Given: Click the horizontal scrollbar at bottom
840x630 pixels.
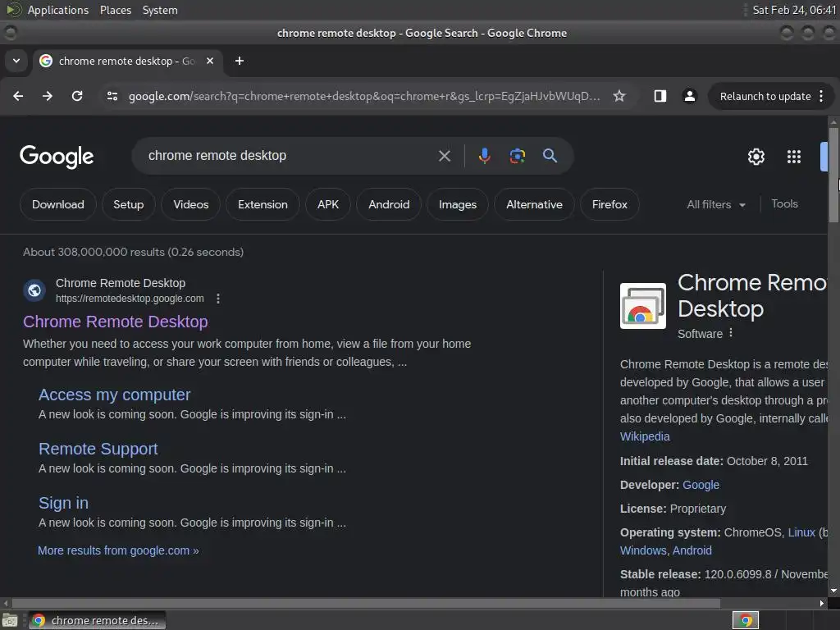Looking at the screenshot, I should (366, 603).
